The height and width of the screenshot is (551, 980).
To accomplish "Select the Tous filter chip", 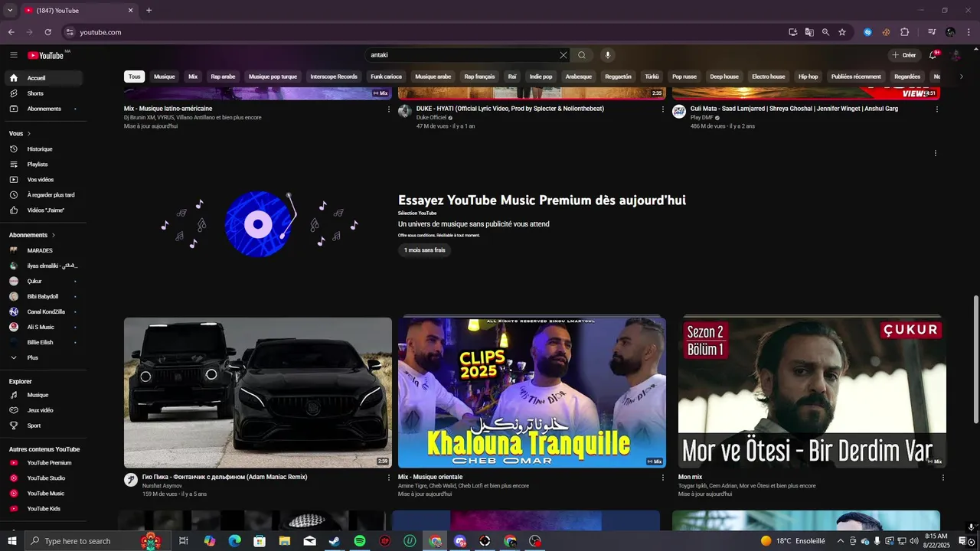I will coord(135,77).
